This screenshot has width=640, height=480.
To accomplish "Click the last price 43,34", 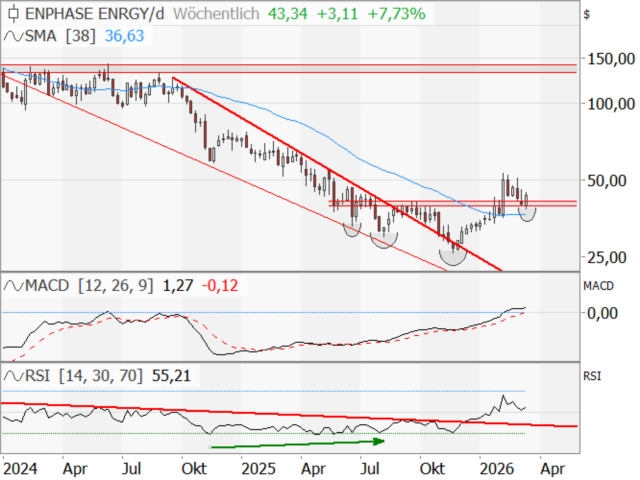I will point(287,14).
